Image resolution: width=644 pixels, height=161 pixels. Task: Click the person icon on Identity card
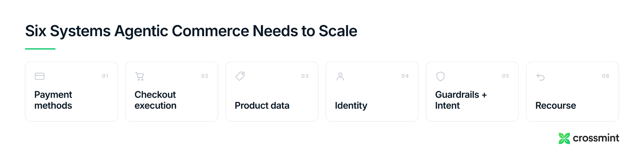tap(340, 76)
